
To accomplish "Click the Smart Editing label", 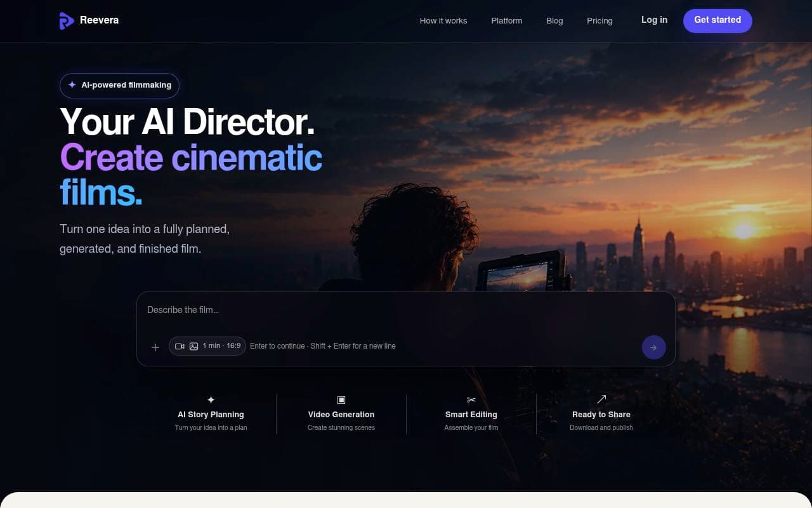I will pyautogui.click(x=471, y=415).
